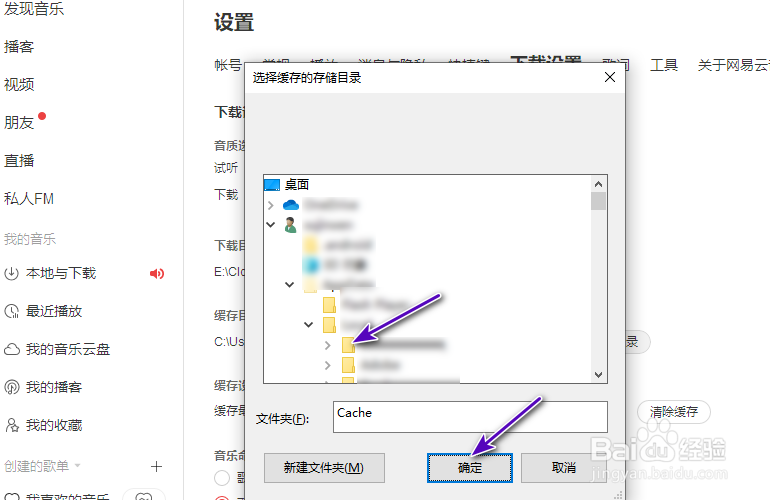Close the 选择缓存的存储目录 dialog
770x500 pixels.
point(610,77)
